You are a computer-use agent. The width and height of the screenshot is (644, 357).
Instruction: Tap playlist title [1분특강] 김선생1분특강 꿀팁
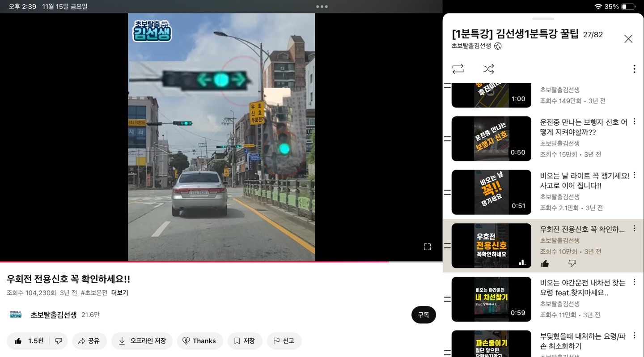click(x=515, y=34)
